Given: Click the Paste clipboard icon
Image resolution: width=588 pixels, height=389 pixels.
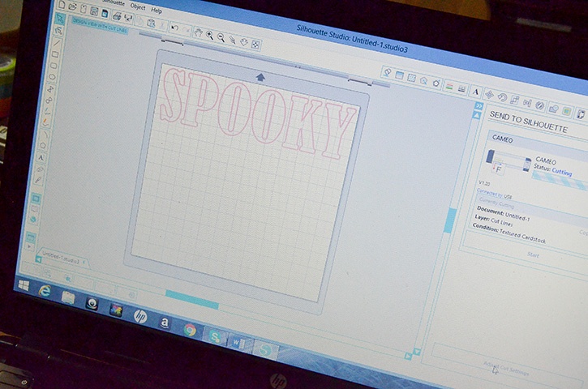Looking at the screenshot, I should click(151, 23).
